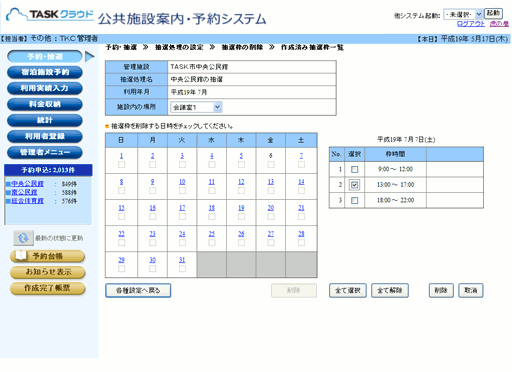Open the 料金収納 menu
This screenshot has height=372, width=512.
(45, 104)
